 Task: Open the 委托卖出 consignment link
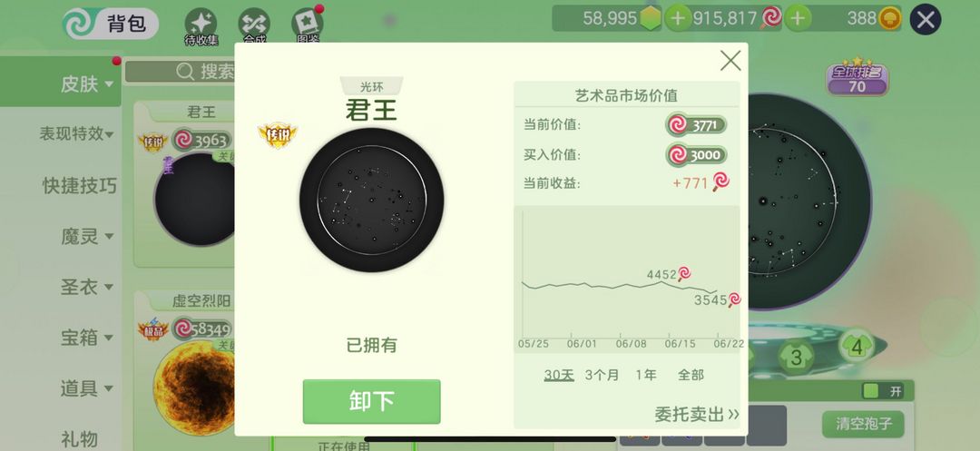click(697, 414)
